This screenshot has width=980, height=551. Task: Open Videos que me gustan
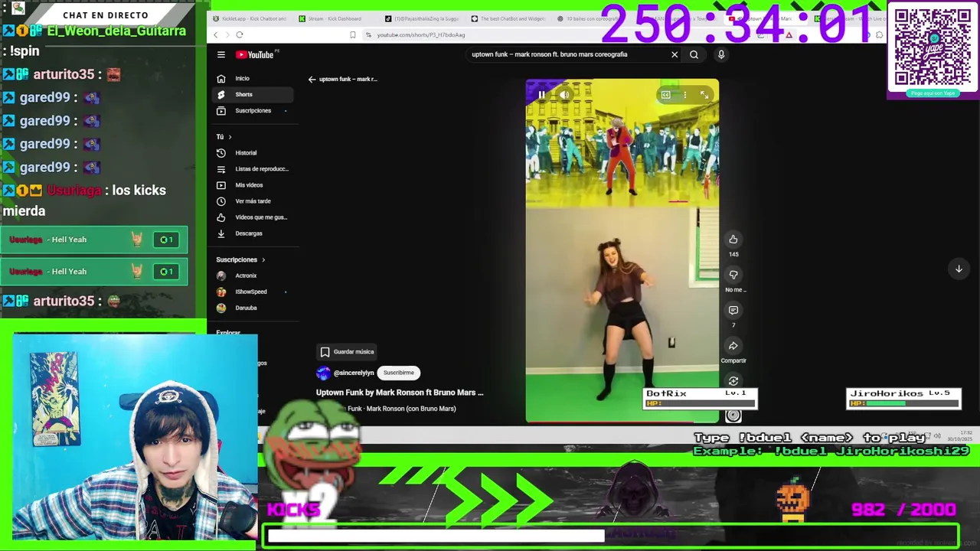pos(253,217)
